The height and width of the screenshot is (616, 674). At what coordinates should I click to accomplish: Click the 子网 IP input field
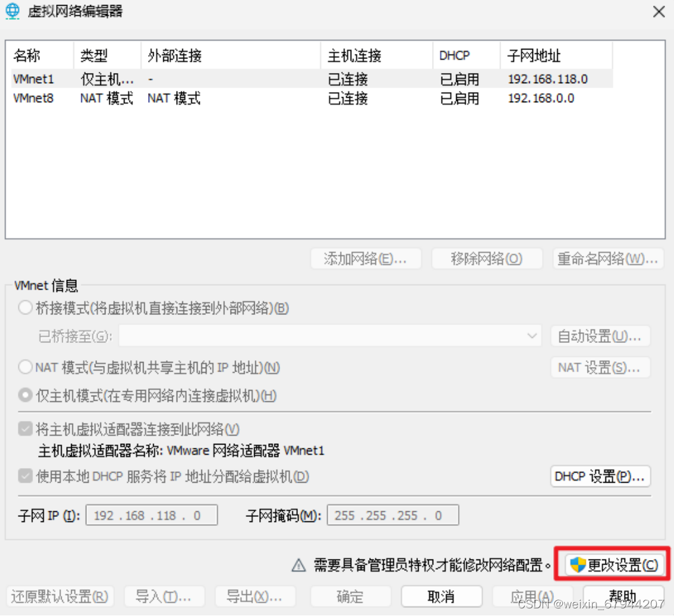[x=152, y=515]
